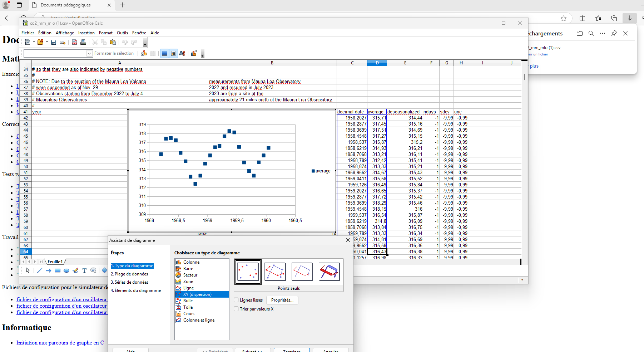The image size is (644, 352).
Task: Select the Ellipse drawing tool
Action: (66, 270)
